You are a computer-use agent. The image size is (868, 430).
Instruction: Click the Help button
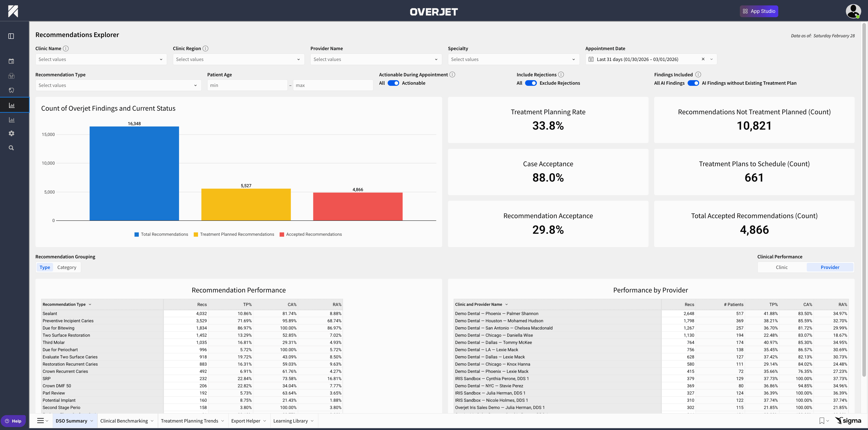click(x=14, y=421)
